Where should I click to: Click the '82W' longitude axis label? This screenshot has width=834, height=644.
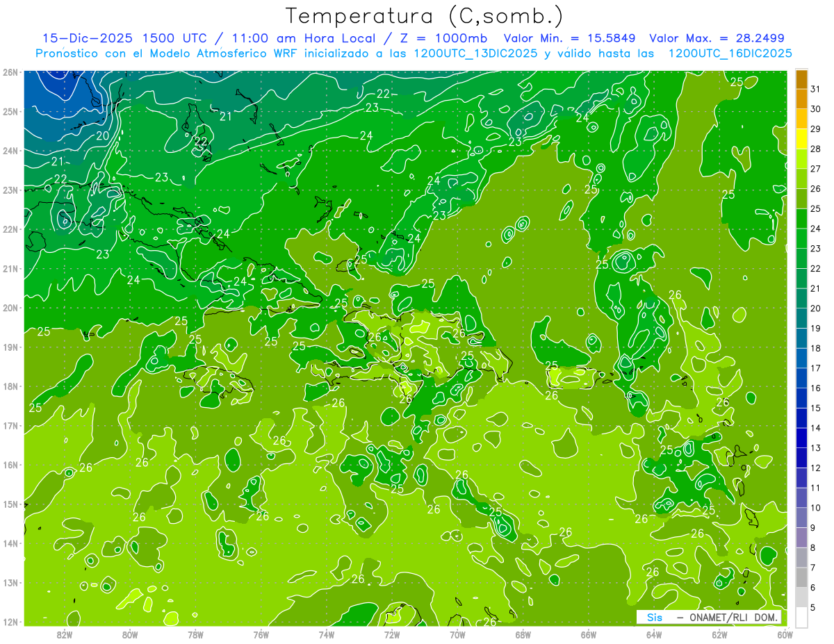click(x=65, y=634)
